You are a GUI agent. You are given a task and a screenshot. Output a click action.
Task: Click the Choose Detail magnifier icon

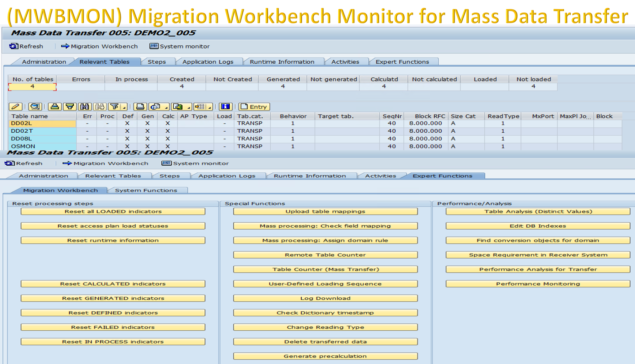click(35, 107)
